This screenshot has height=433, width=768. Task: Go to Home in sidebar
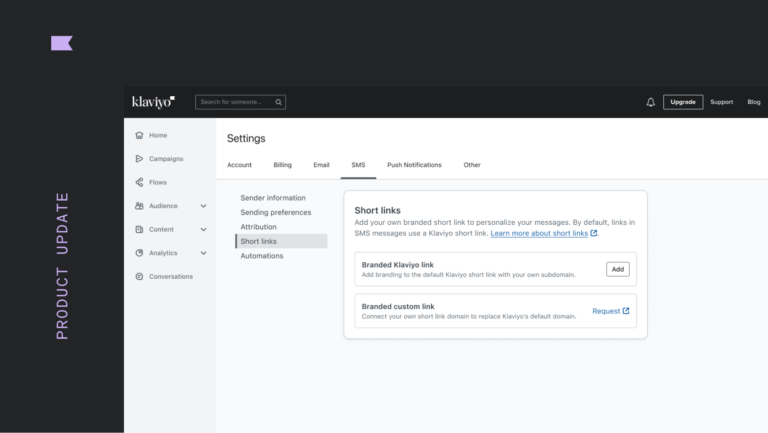(158, 135)
